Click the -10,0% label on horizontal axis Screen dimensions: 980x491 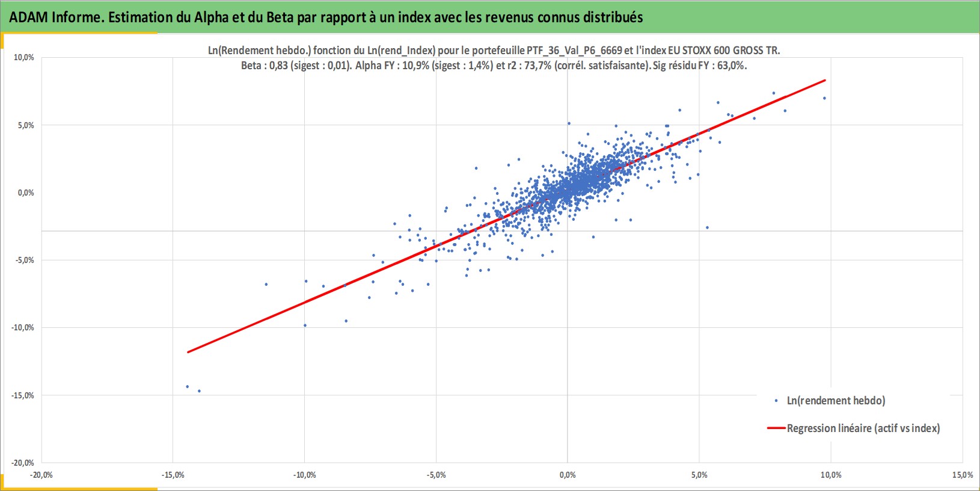click(x=304, y=475)
